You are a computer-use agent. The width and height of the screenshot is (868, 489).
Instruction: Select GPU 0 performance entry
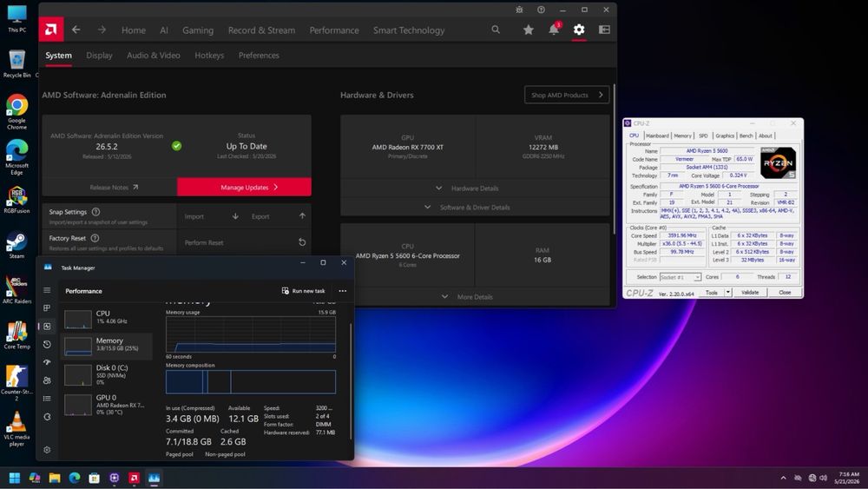[x=106, y=404]
